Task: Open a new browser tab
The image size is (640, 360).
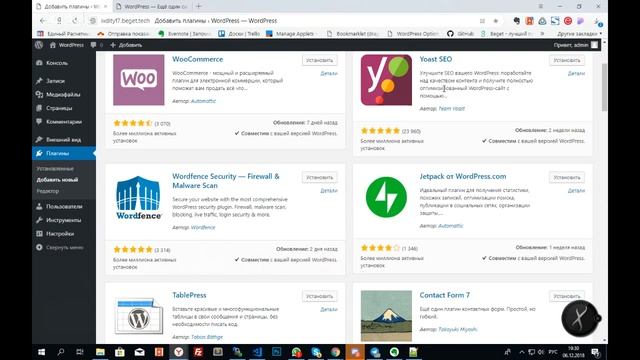Action: tap(199, 7)
